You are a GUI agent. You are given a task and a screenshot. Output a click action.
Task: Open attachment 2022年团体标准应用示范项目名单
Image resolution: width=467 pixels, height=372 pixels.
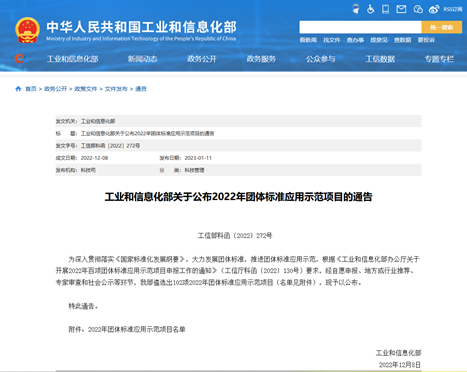tap(137, 329)
